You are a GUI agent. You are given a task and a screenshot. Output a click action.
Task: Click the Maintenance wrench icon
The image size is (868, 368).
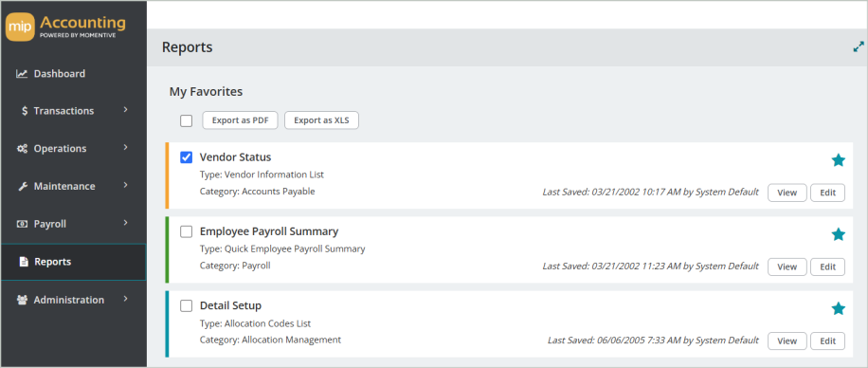pos(23,186)
